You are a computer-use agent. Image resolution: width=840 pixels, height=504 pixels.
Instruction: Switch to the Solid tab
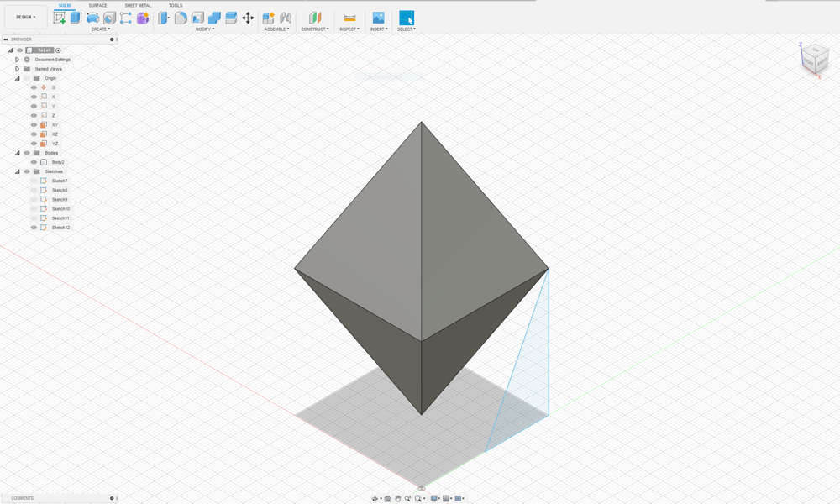pyautogui.click(x=65, y=5)
